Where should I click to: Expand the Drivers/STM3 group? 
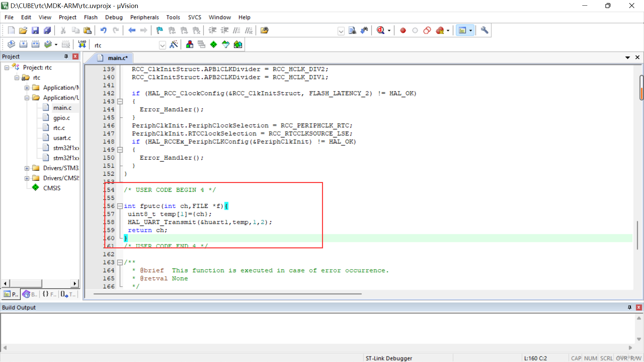pyautogui.click(x=27, y=168)
